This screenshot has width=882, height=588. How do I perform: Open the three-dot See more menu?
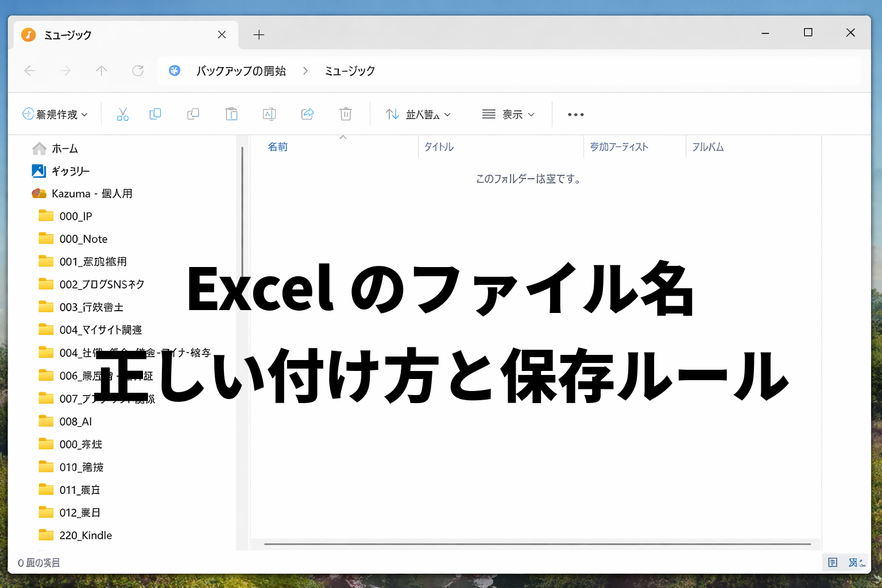(575, 114)
